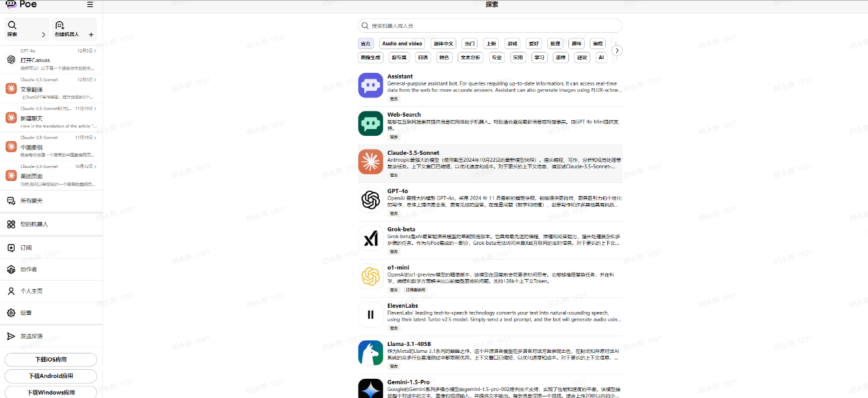Click 下载iOS应用 button
Viewport: 868px width, 398px height.
click(x=51, y=360)
